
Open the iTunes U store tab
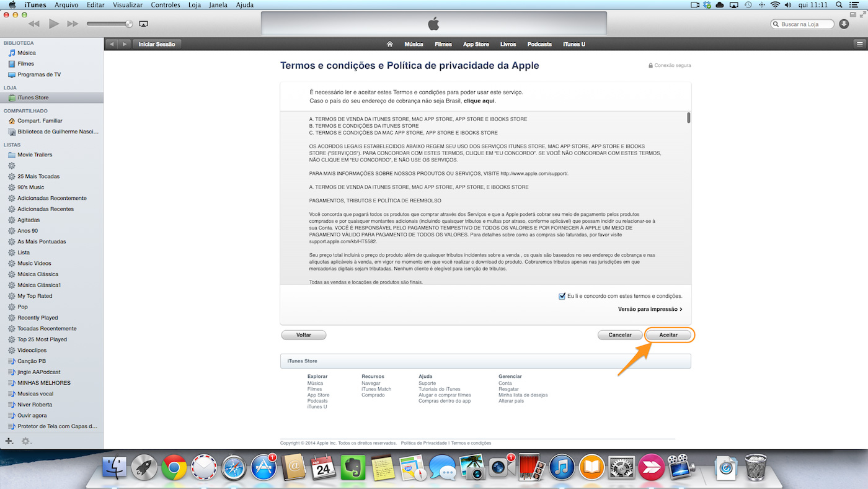click(574, 44)
